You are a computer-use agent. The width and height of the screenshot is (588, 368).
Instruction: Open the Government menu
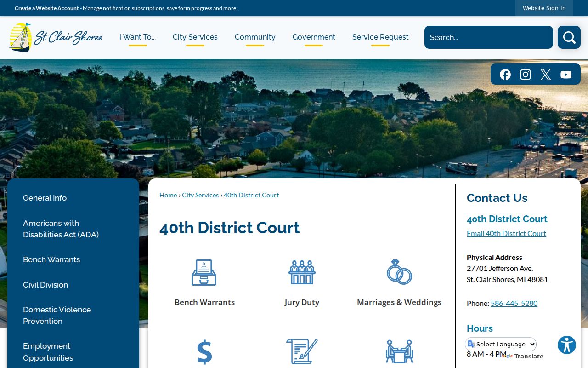coord(314,37)
